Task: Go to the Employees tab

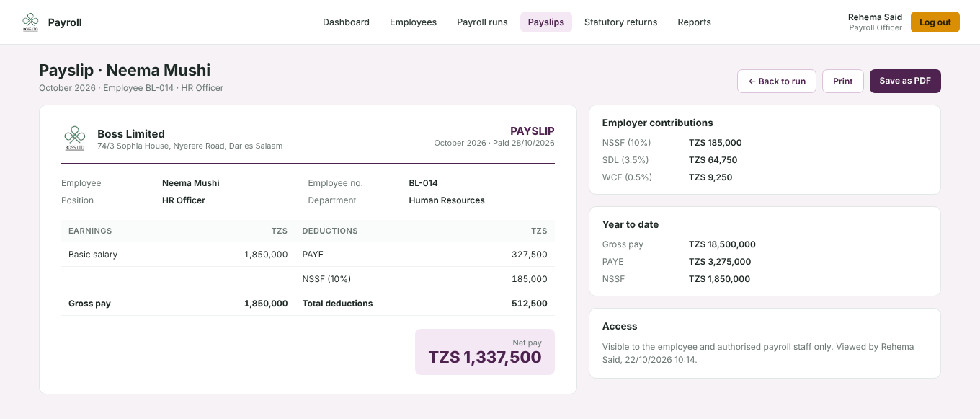Action: (413, 22)
